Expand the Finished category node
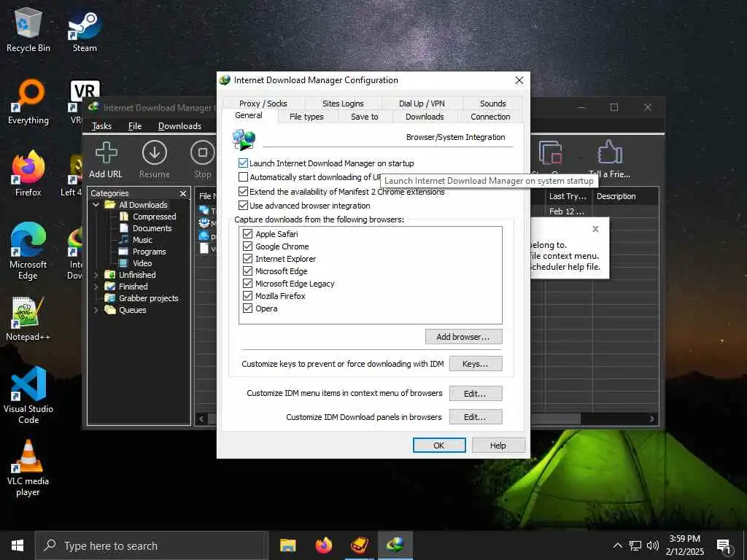The height and width of the screenshot is (560, 747). (x=96, y=287)
